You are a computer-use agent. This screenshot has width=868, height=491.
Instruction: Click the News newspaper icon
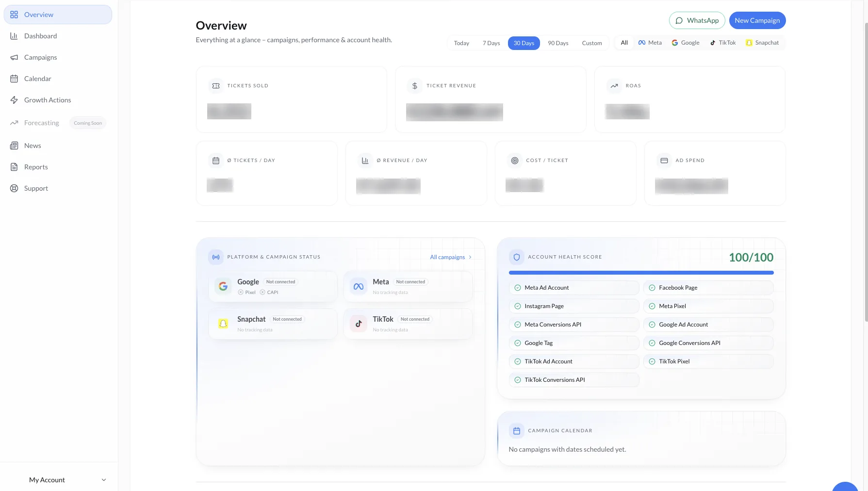coord(14,146)
